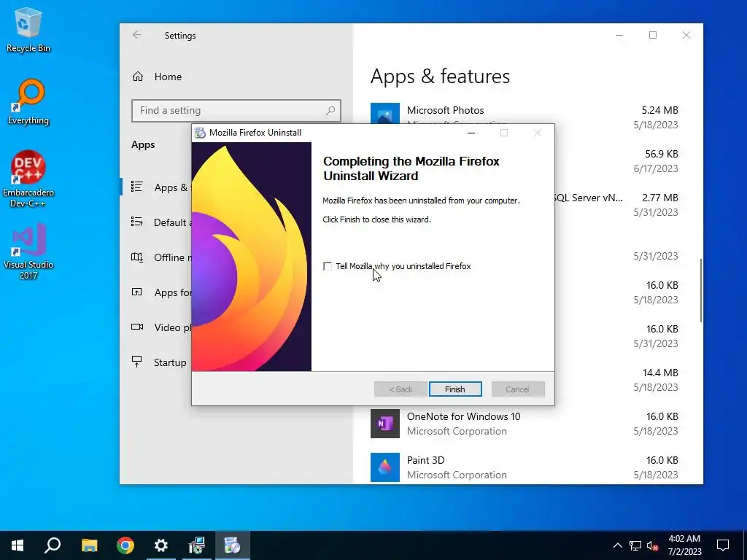The image size is (747, 560).
Task: Select the Embarcadero Dev-C++ desktop shortcut
Action: tap(28, 179)
